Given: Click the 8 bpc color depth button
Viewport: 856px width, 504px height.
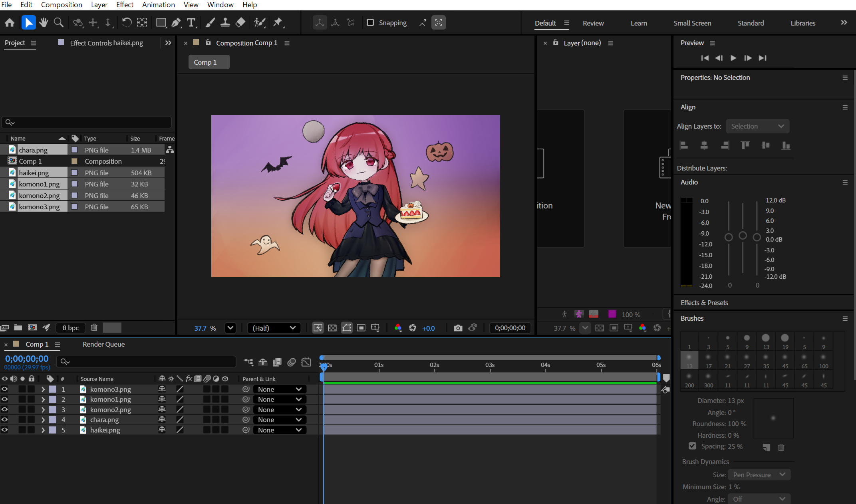Looking at the screenshot, I should [x=71, y=328].
